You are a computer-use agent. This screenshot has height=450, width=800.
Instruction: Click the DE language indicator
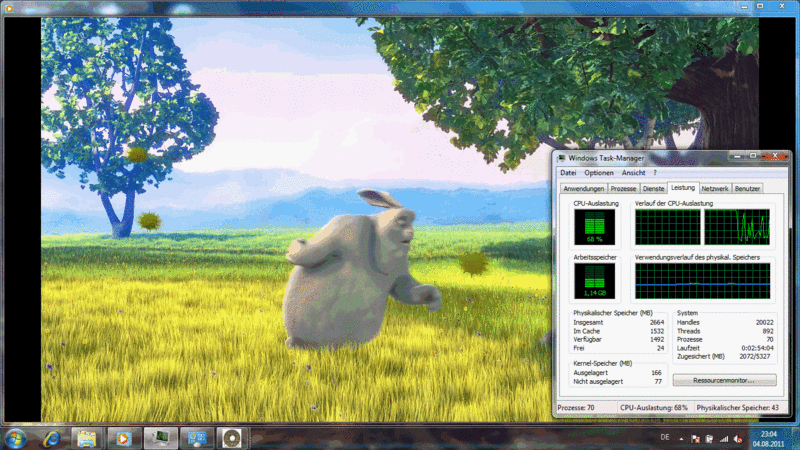pyautogui.click(x=665, y=437)
